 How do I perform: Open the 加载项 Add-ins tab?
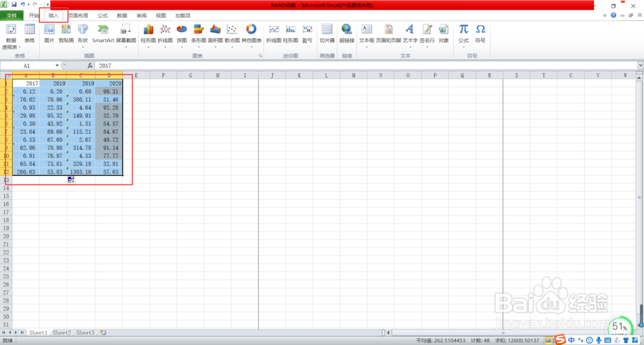coord(183,15)
